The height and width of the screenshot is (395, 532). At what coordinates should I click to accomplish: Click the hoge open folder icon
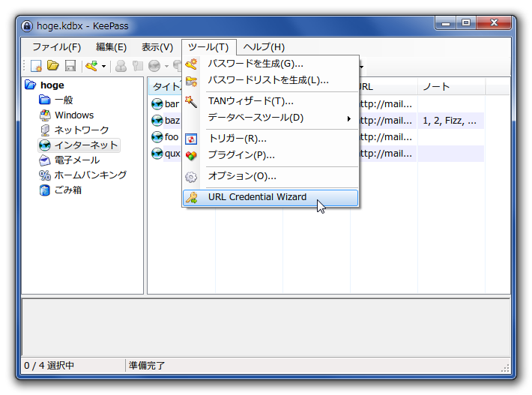coord(30,85)
